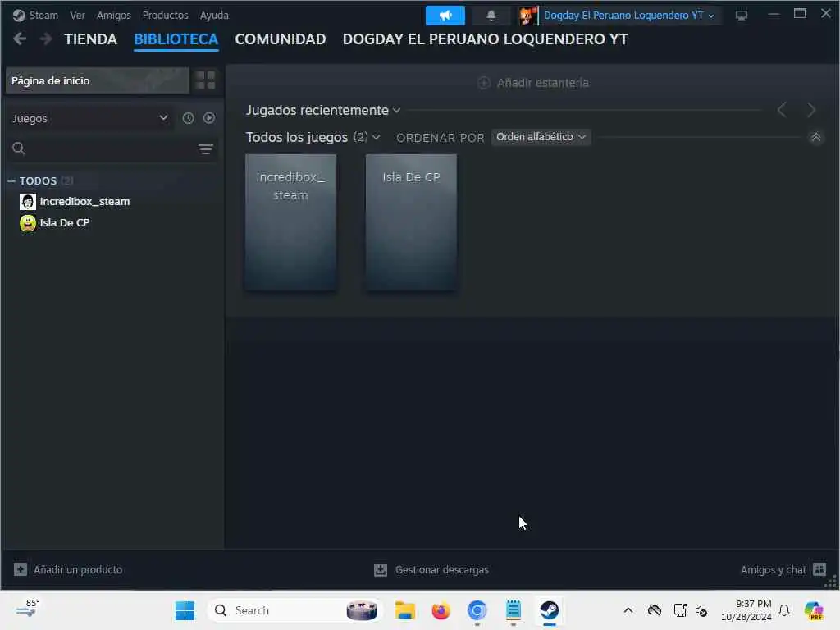Open DOGDAY EL PERUANO LOQUENDERO YT profile tab
The image size is (840, 630).
tap(485, 39)
